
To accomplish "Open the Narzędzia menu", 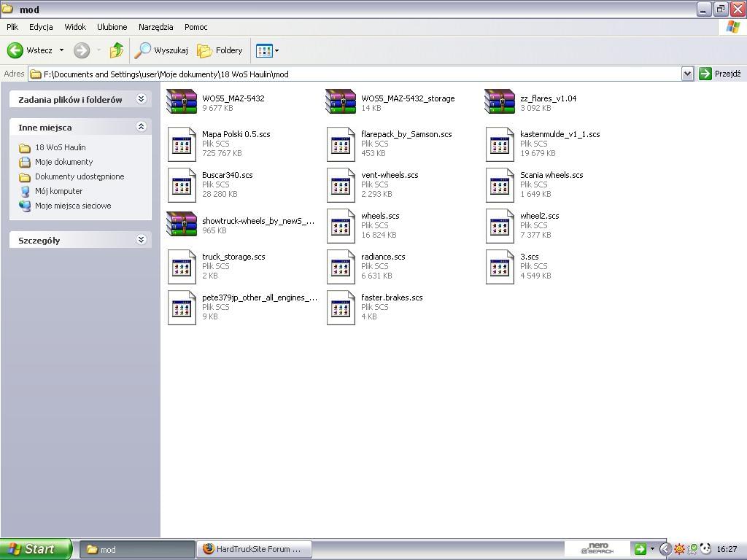I will [x=155, y=27].
